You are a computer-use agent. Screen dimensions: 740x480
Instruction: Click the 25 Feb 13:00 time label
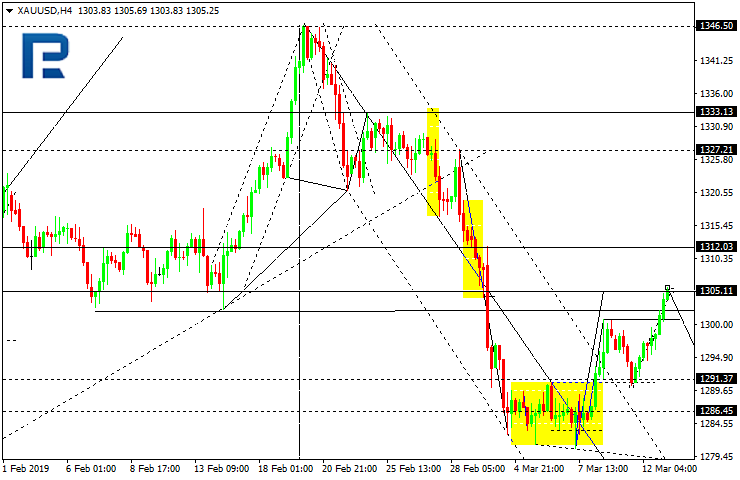[x=414, y=469]
